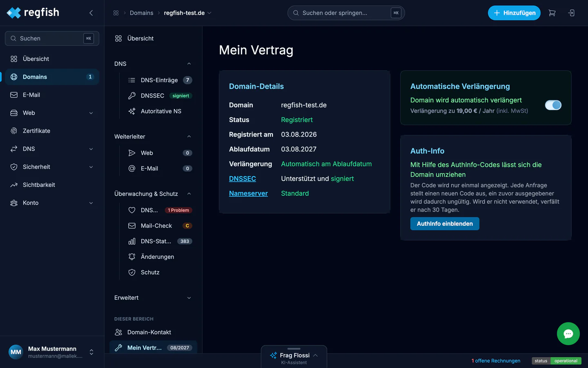Click the status operational badge
This screenshot has height=368, width=588.
point(557,361)
